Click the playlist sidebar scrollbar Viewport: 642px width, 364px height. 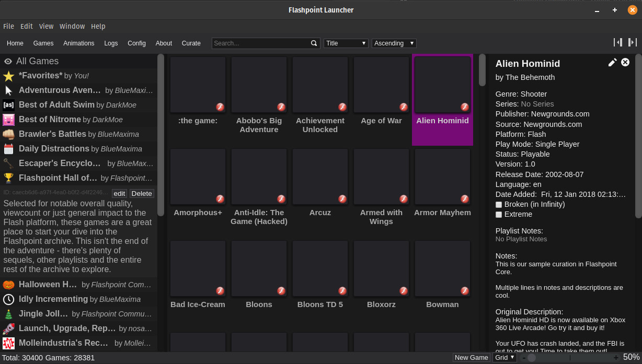point(160,135)
